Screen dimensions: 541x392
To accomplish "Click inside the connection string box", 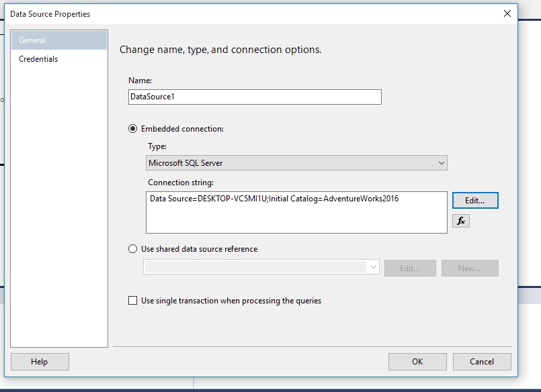I will click(x=296, y=211).
